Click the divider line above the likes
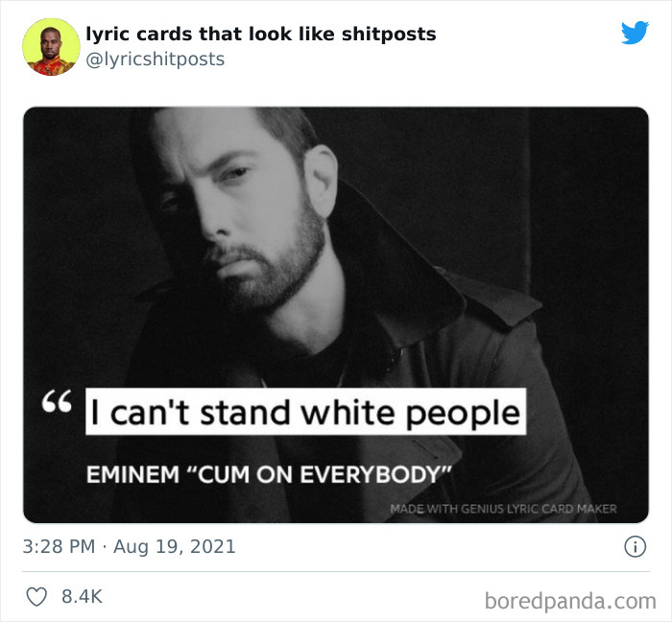 click(x=336, y=571)
